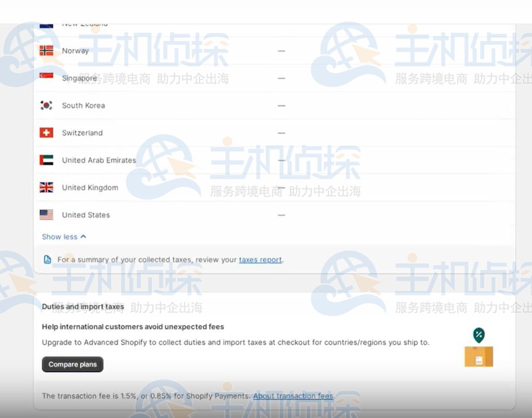
Task: Click the United Kingdom flag icon
Action: pos(46,187)
